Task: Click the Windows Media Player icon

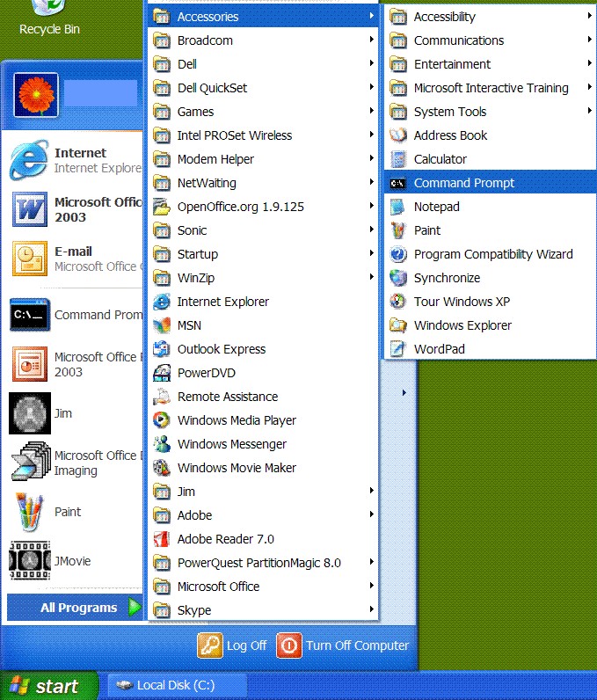Action: (162, 420)
